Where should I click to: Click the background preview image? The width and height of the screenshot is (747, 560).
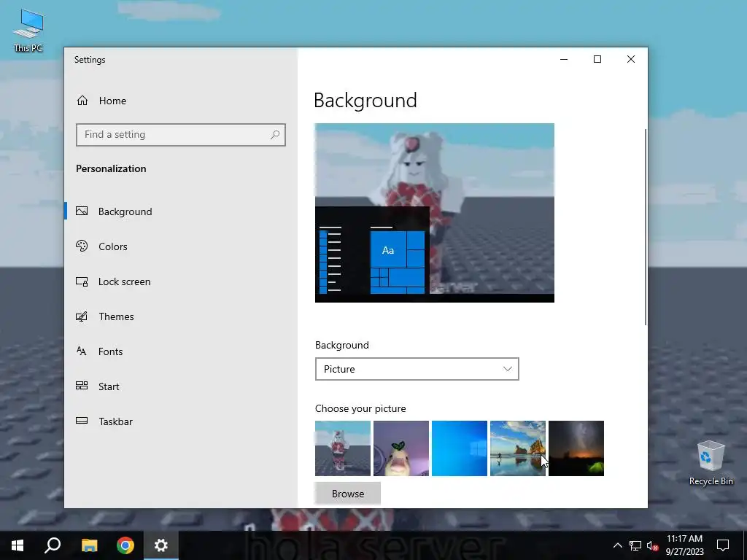(435, 212)
